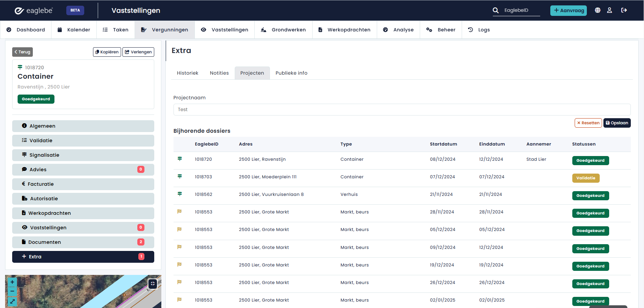Viewport: 644px width, 308px height.
Task: Click the Validatie status badge in table
Action: pyautogui.click(x=586, y=178)
